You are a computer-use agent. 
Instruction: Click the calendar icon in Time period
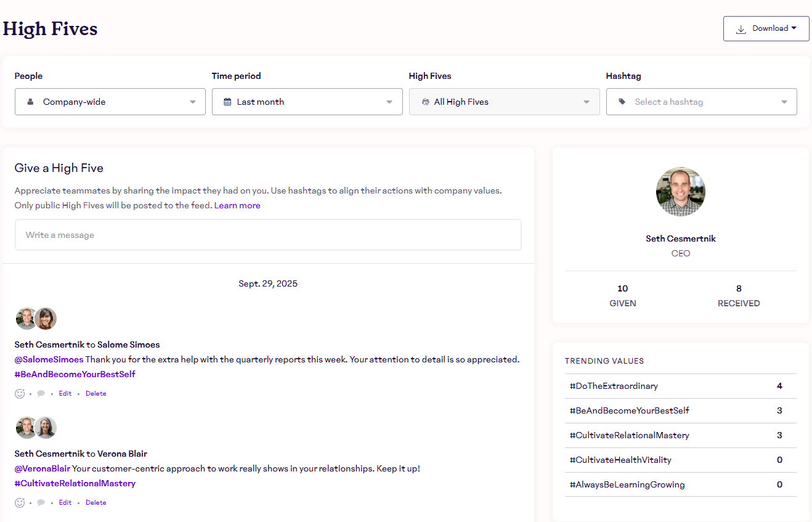(227, 102)
